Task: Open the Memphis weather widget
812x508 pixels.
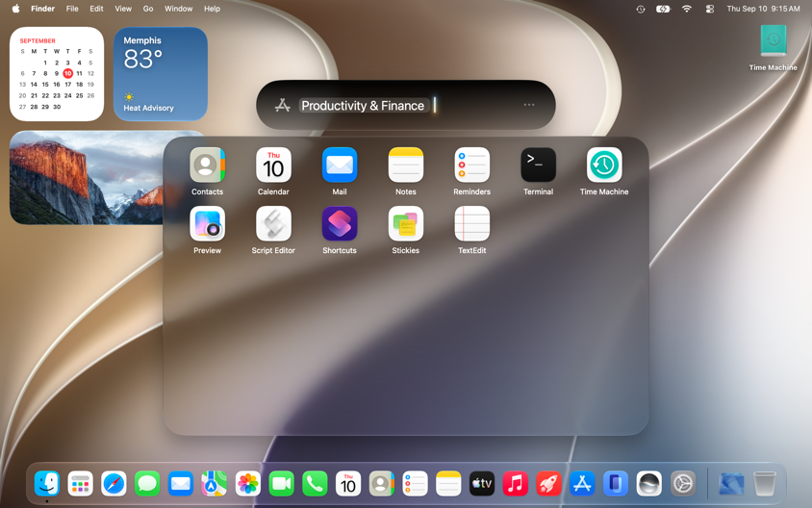Action: [x=161, y=74]
